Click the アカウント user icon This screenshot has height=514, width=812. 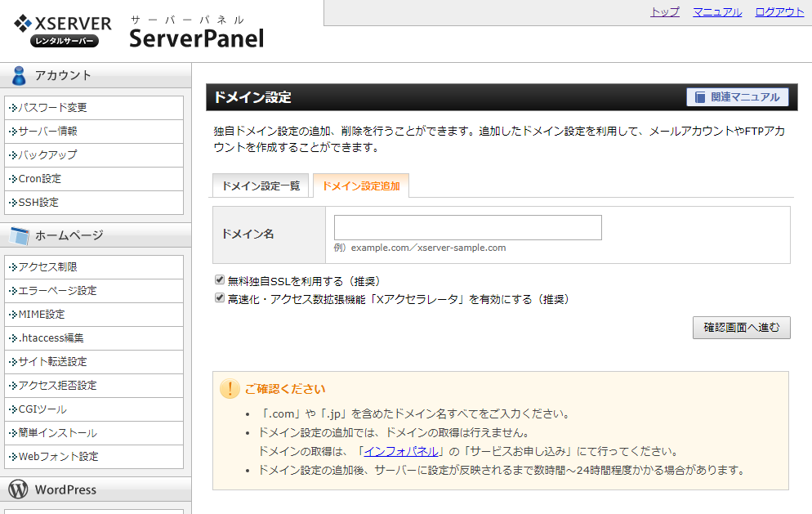[x=19, y=76]
